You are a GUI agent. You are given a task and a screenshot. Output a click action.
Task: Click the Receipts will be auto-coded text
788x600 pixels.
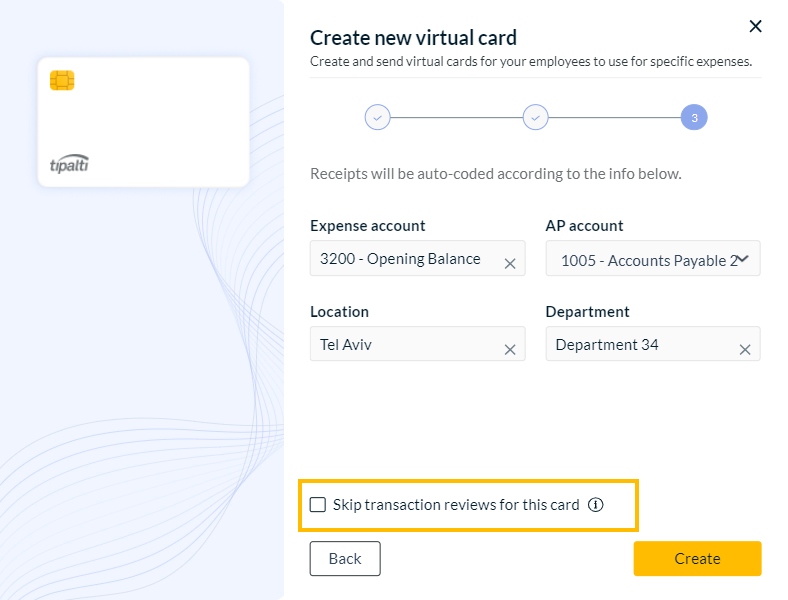pos(496,174)
